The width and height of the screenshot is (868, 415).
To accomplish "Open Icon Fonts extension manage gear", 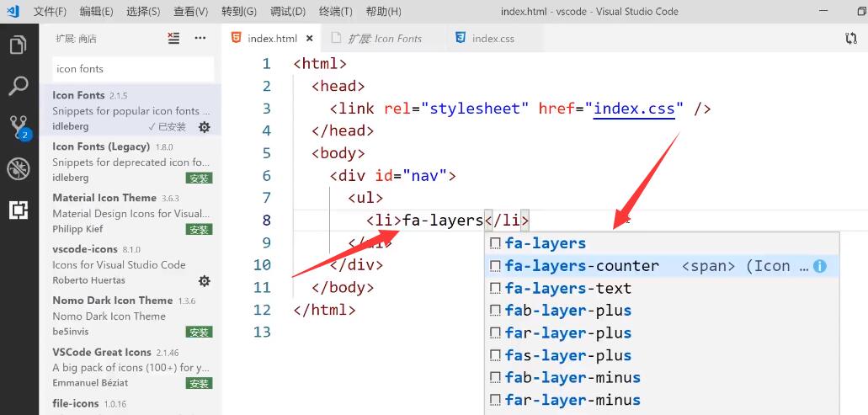I will click(205, 127).
